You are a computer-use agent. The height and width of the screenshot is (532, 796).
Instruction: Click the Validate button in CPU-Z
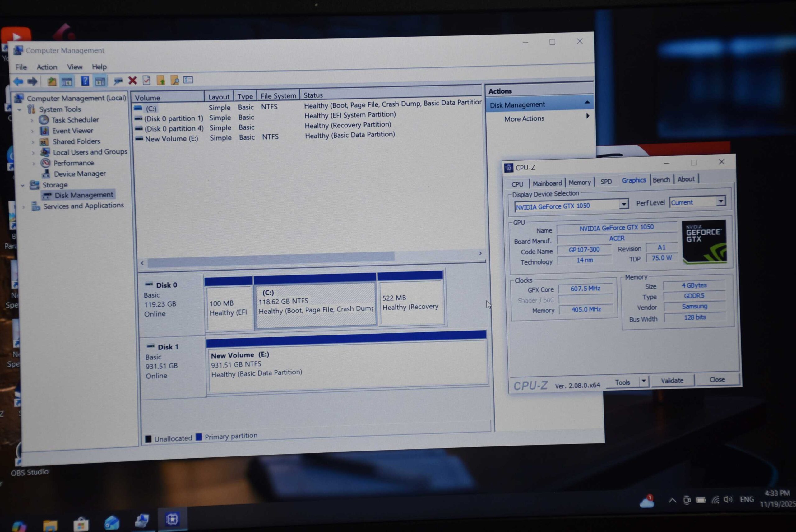(672, 380)
